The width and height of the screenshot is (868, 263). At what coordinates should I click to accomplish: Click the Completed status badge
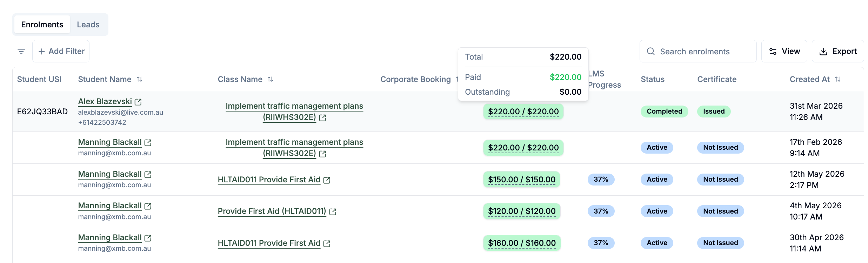665,112
